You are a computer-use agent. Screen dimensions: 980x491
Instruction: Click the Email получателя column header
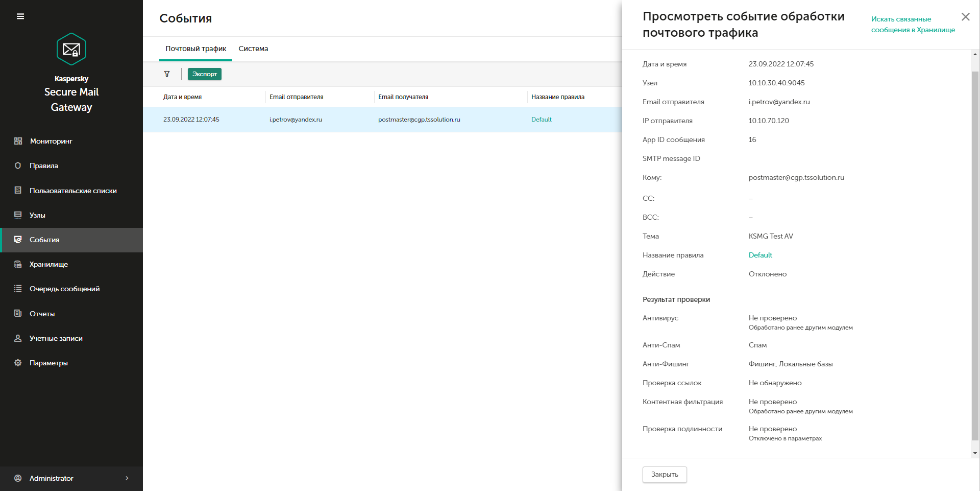point(403,97)
